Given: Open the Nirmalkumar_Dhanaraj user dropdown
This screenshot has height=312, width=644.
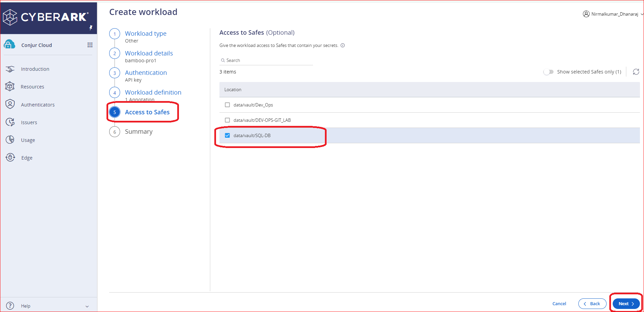Looking at the screenshot, I should tap(613, 14).
